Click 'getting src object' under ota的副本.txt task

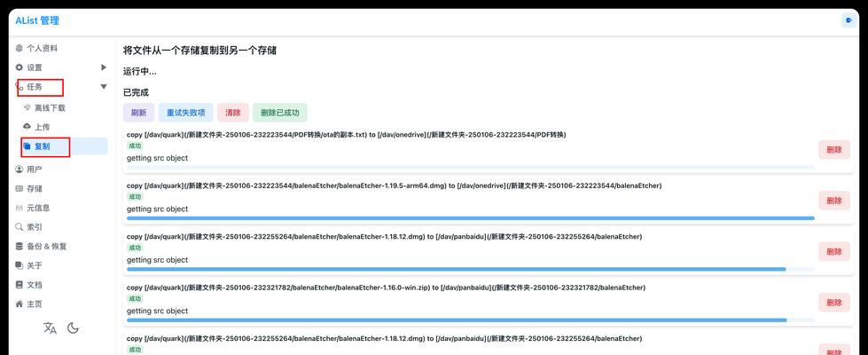coord(157,158)
